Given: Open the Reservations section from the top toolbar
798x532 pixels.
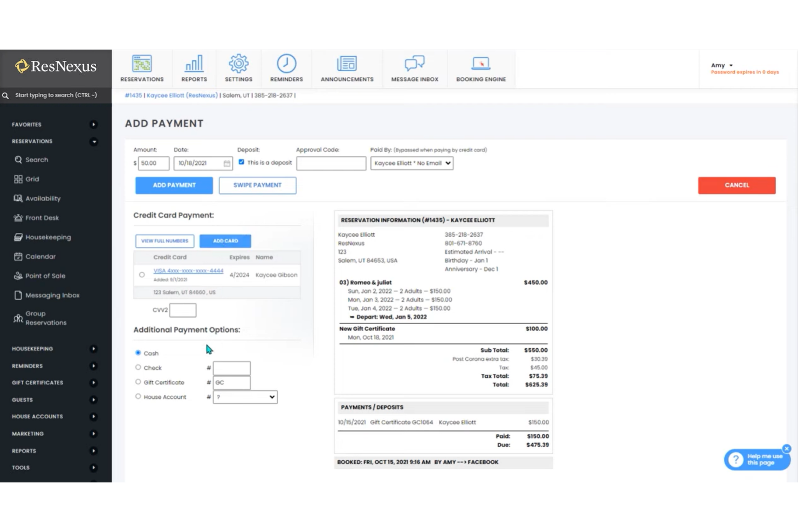Looking at the screenshot, I should click(142, 68).
